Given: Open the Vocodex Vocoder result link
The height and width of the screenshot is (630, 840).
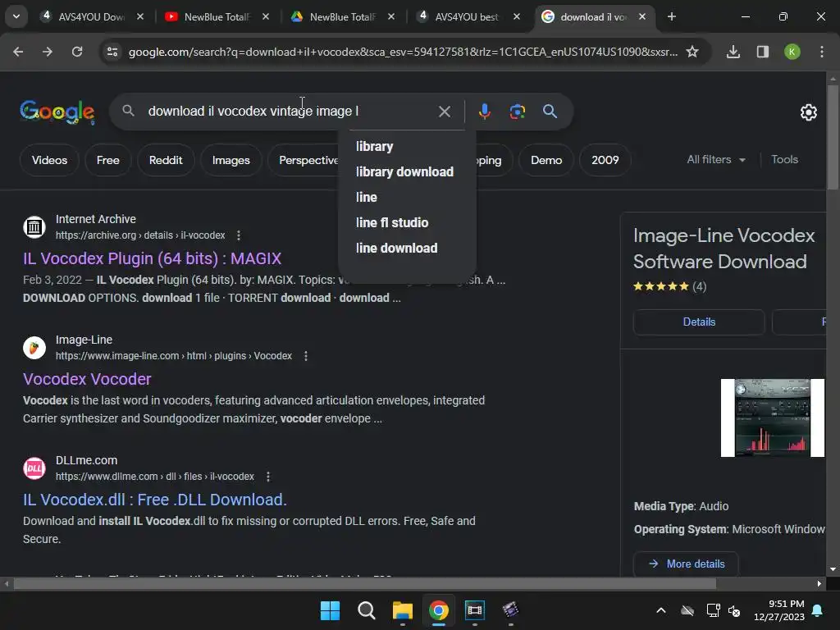Looking at the screenshot, I should (x=87, y=379).
